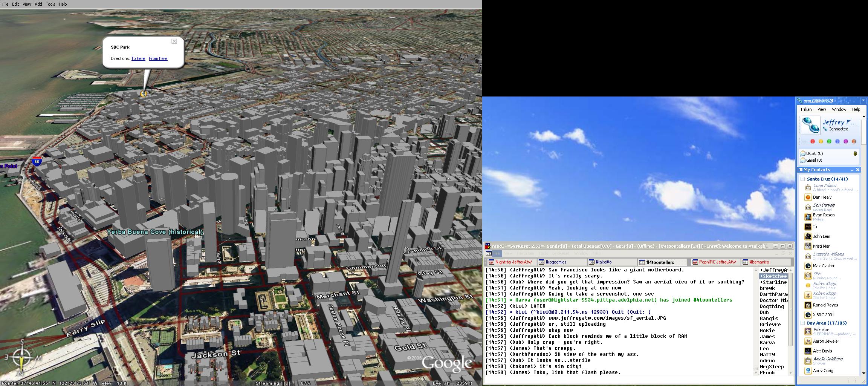
Task: Click the UCSC (0) mail account
Action: 815,153
